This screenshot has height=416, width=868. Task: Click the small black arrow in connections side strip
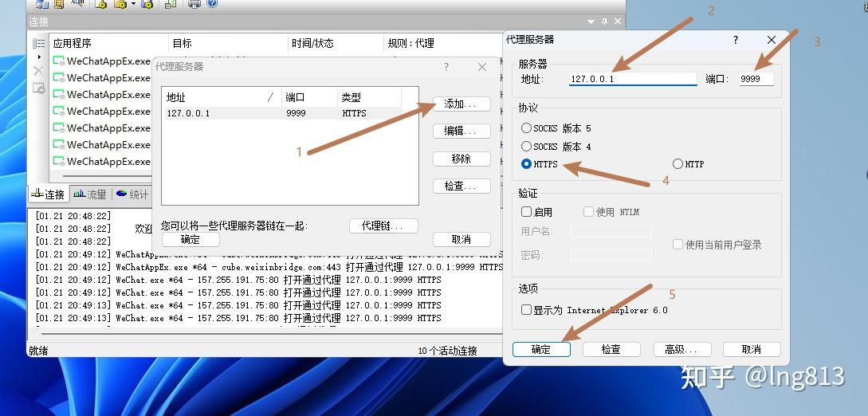point(39,57)
